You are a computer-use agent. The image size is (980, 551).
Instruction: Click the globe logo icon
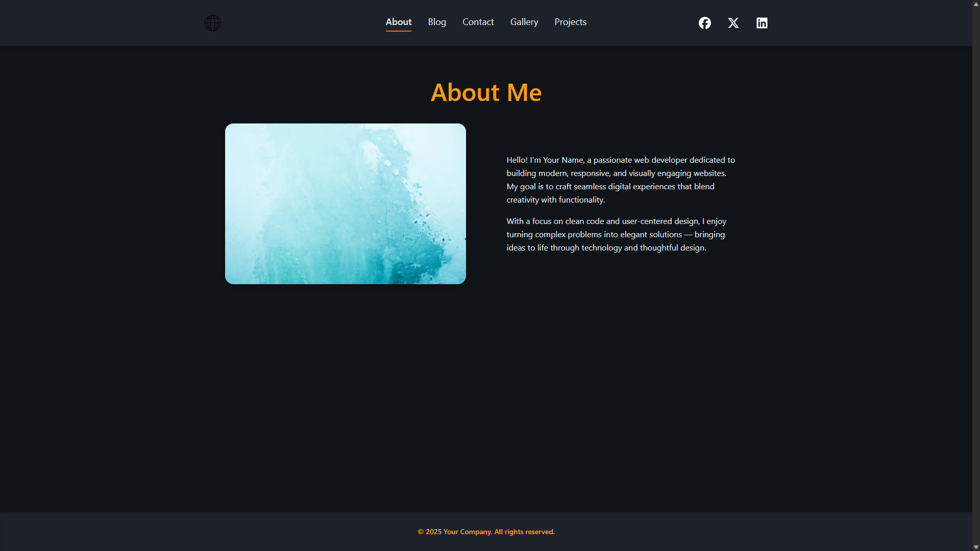(213, 23)
